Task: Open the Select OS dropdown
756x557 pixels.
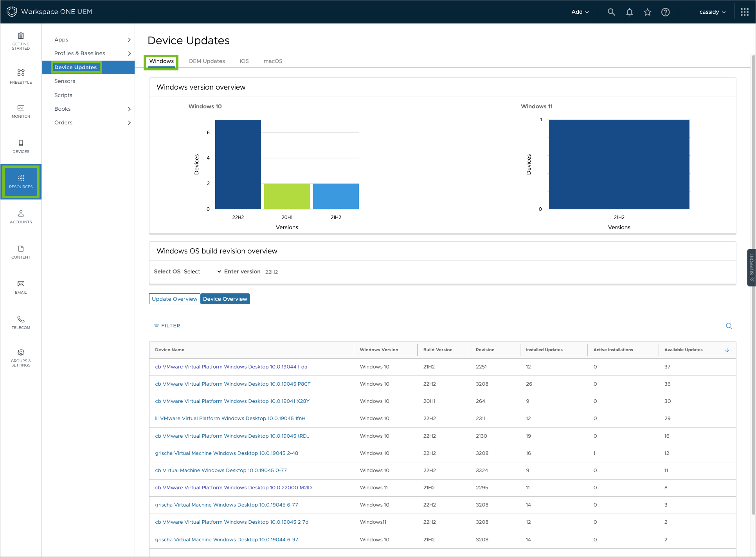Action: click(202, 271)
